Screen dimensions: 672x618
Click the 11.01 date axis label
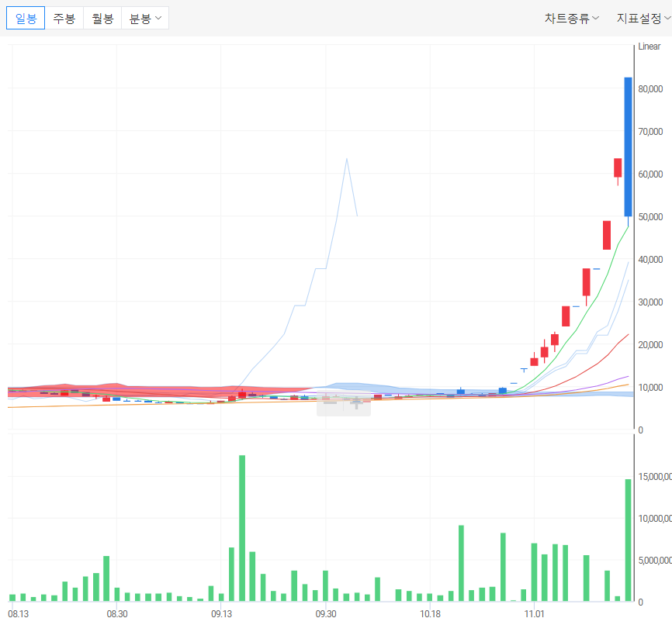coord(534,613)
